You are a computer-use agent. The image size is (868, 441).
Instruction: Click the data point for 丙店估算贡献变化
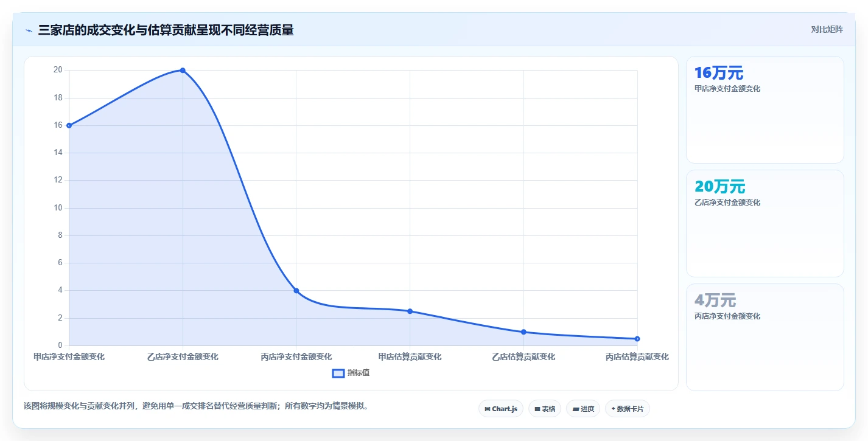[x=637, y=339]
